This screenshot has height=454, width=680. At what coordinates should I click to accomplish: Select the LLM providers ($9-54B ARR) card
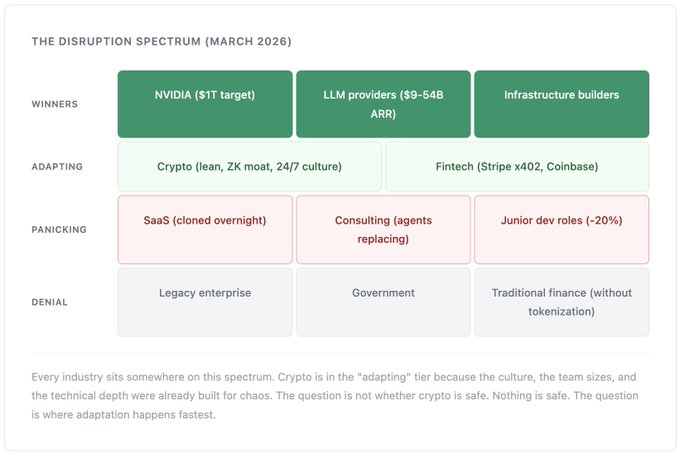383,104
